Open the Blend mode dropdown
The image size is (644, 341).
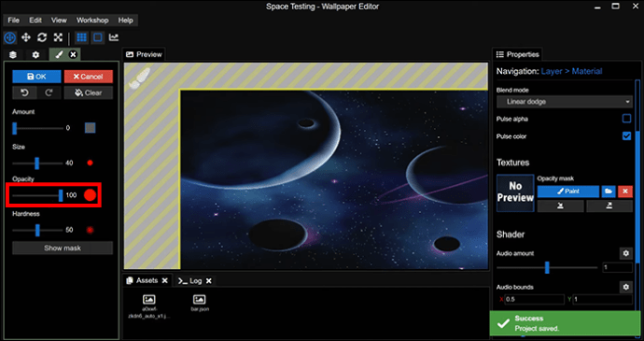[565, 102]
